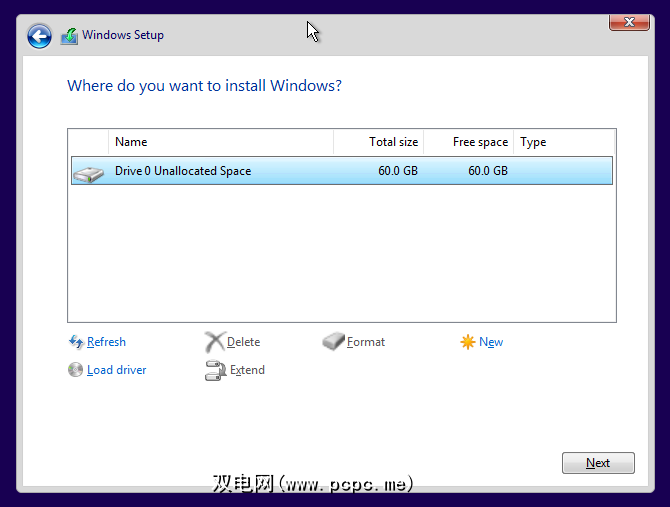Click the 60.0 GB free space value
The height and width of the screenshot is (507, 670).
[x=488, y=171]
